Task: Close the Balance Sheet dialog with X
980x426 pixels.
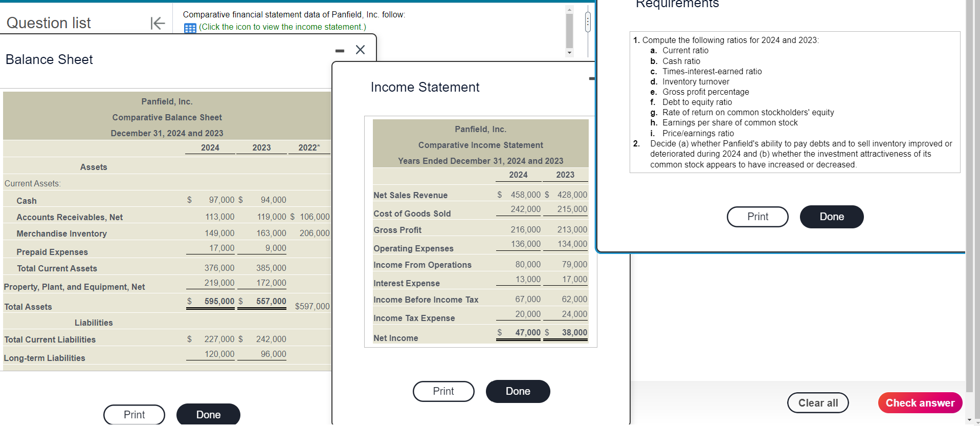Action: pyautogui.click(x=360, y=50)
